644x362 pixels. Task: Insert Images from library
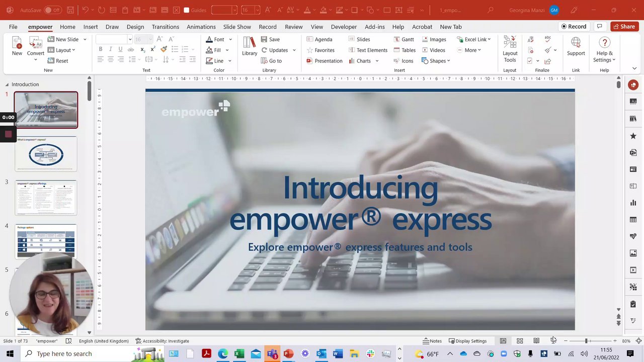click(434, 39)
